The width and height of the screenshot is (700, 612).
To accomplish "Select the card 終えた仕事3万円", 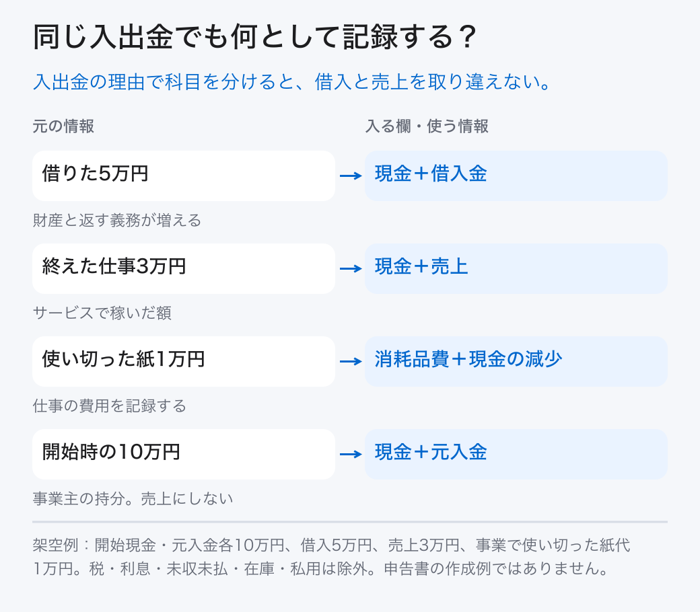I will pos(184,268).
